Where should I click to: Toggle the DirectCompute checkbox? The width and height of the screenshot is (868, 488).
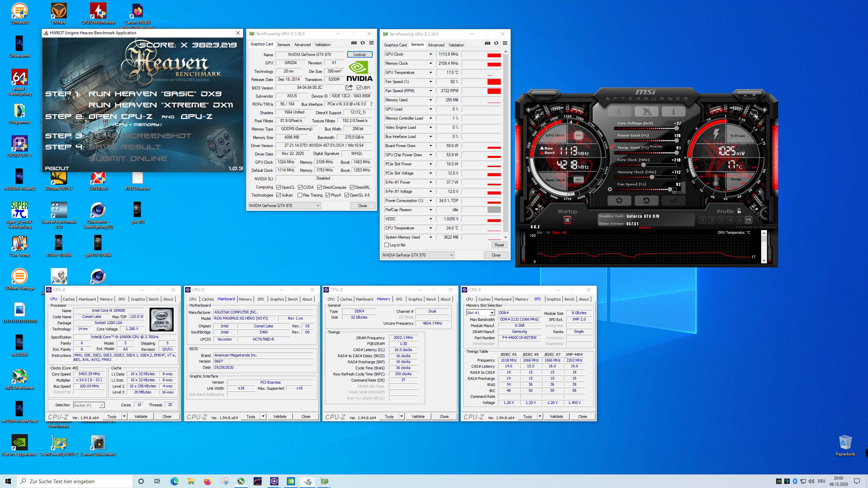click(319, 187)
